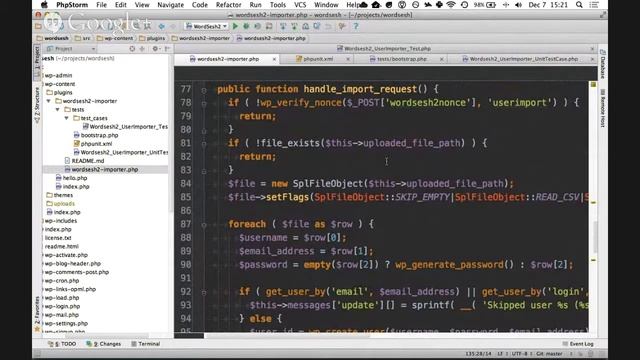
Task: Open the Remote Host side tool window
Action: (602, 108)
